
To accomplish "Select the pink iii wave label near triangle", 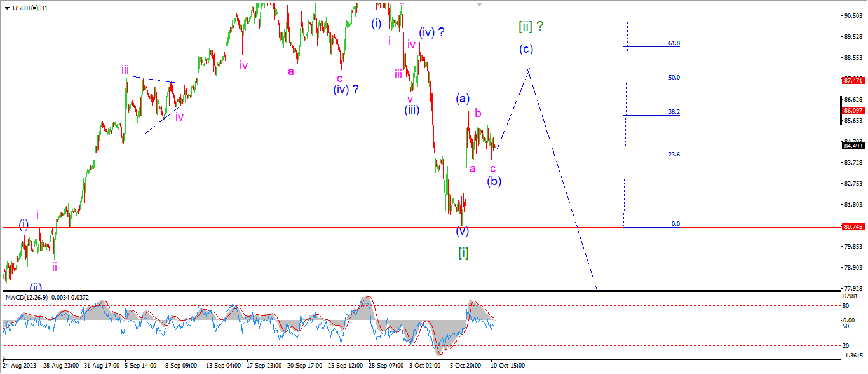I will pos(126,70).
